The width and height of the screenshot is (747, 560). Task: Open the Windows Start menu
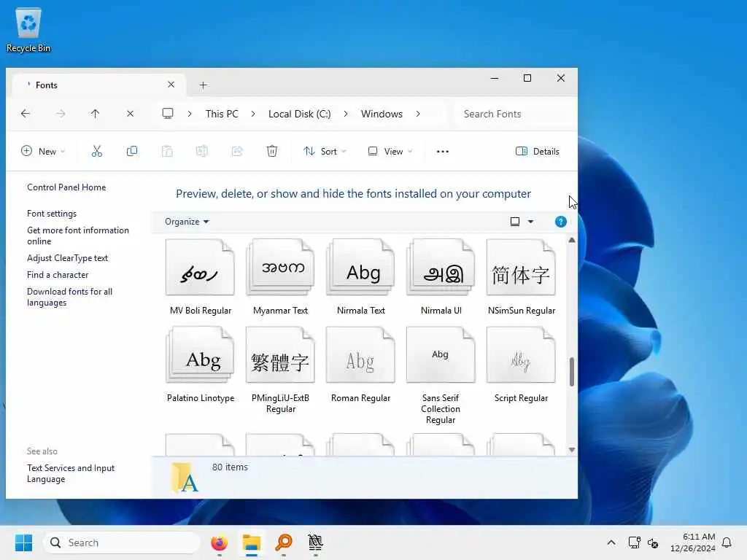pos(23,542)
